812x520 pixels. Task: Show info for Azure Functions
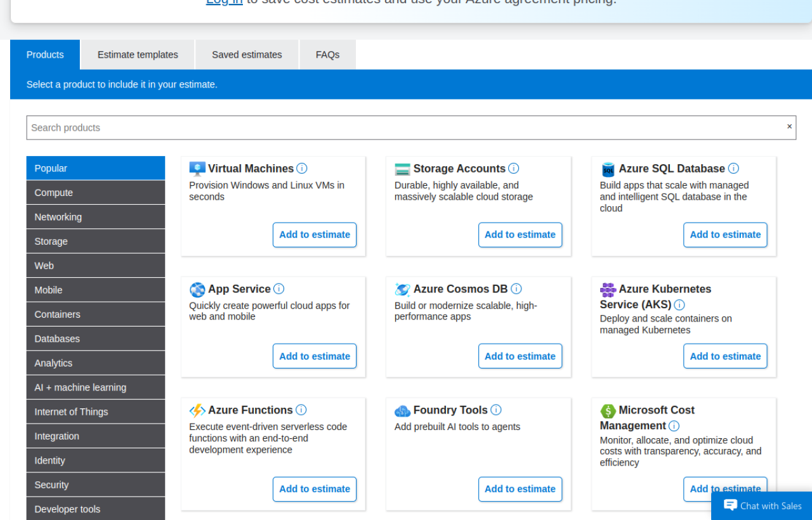coord(301,410)
